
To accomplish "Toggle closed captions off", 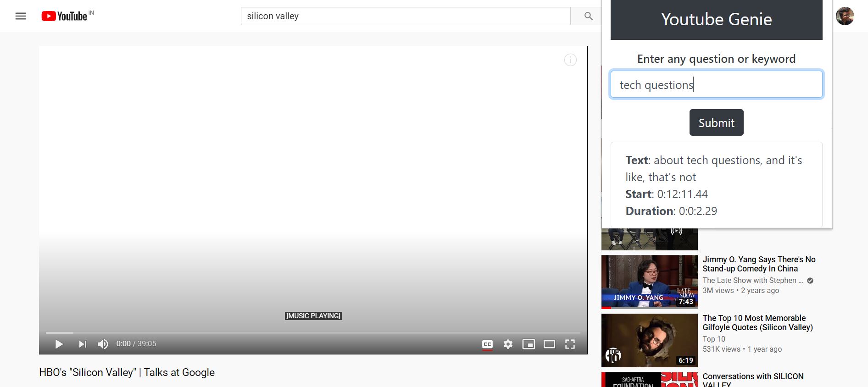I will 487,344.
